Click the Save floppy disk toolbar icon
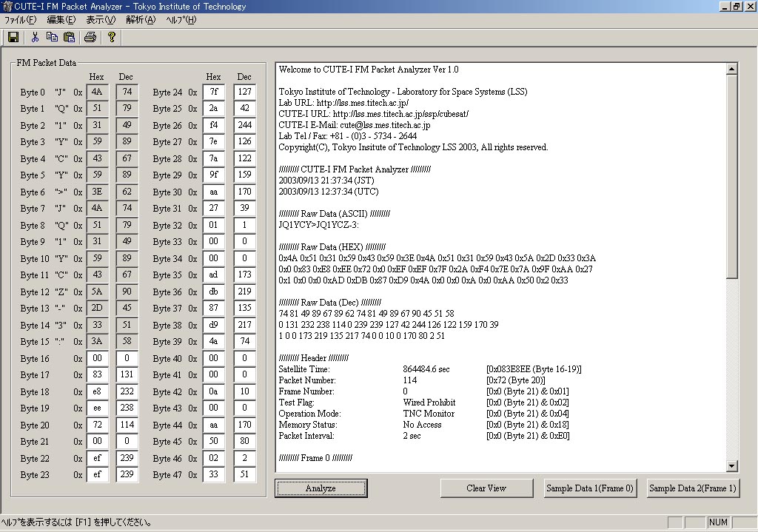 [13, 37]
